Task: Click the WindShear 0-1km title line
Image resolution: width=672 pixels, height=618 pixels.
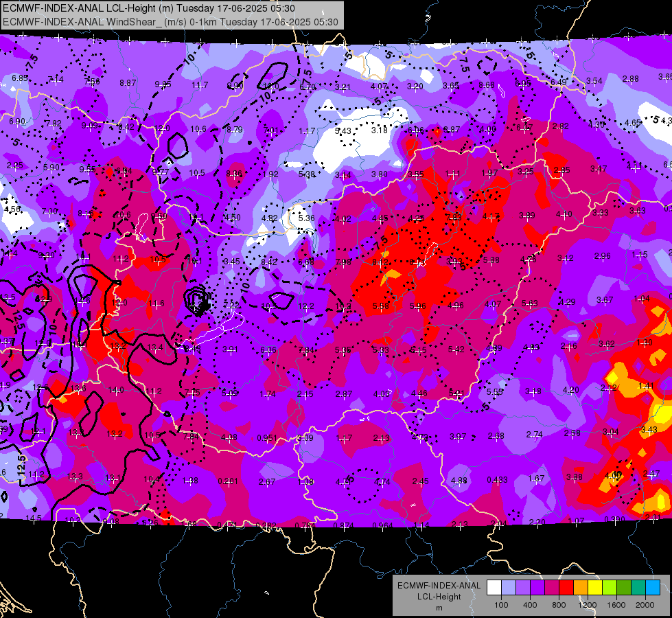Action: pyautogui.click(x=170, y=22)
